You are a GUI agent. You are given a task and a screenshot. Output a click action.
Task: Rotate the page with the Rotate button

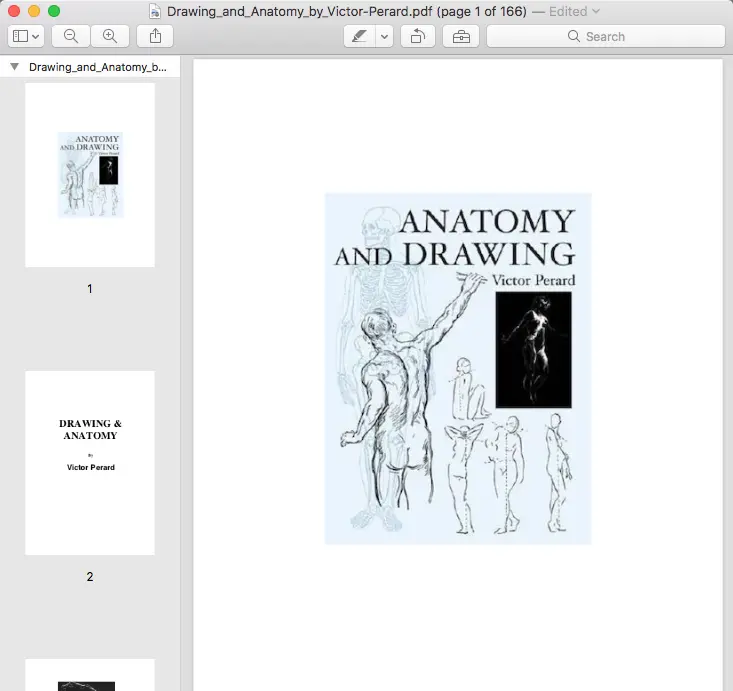click(417, 36)
